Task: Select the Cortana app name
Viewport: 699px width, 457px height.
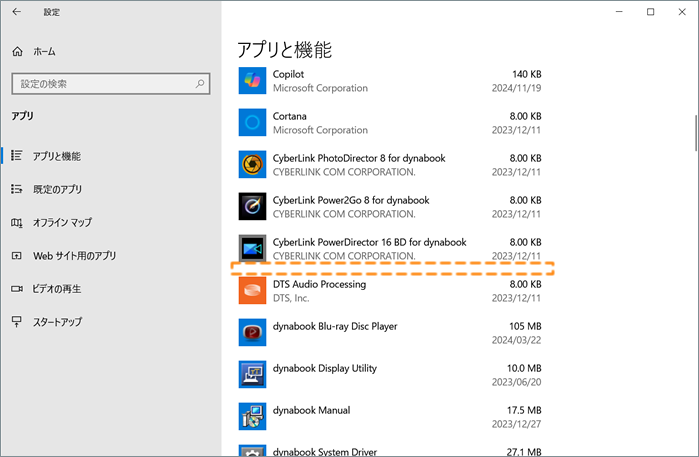Action: [290, 116]
